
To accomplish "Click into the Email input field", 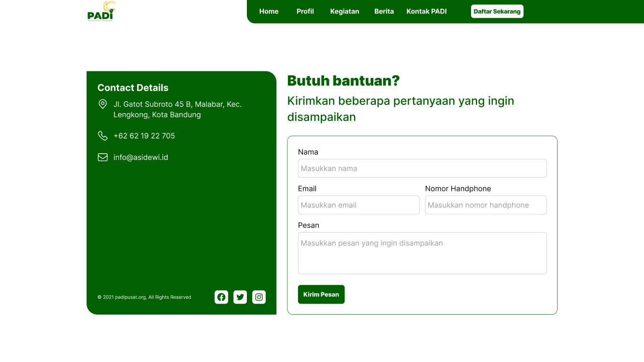I will [x=358, y=205].
